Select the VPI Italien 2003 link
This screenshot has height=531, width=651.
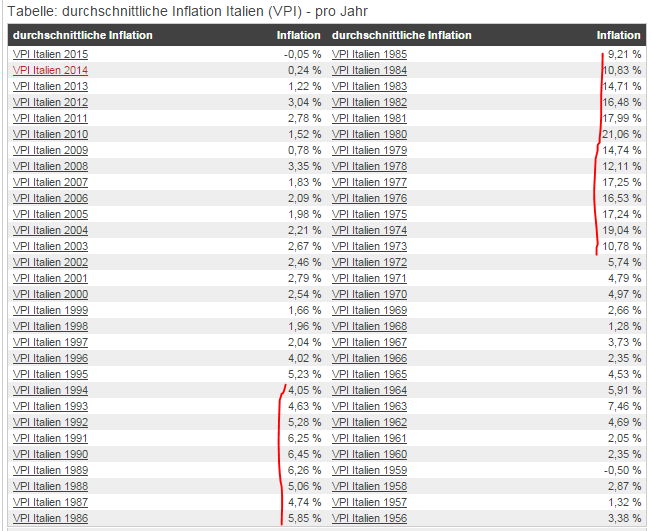(50, 246)
